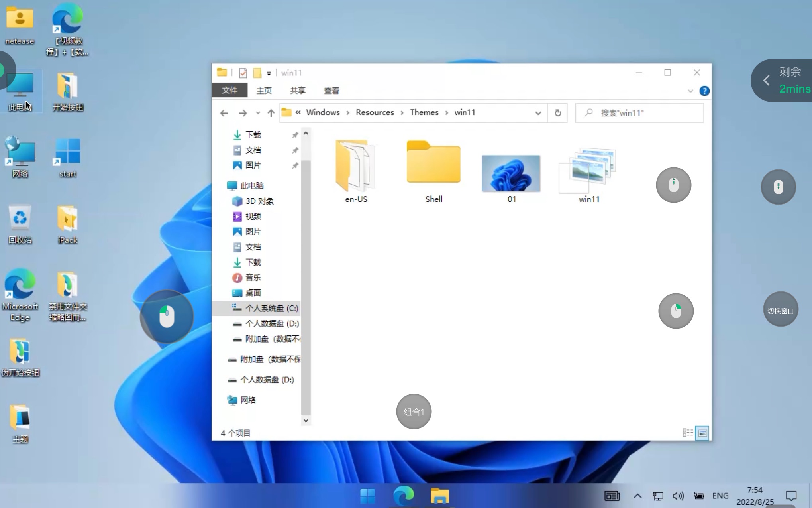Expand the quick access toolbar customize dropdown

[x=269, y=73]
